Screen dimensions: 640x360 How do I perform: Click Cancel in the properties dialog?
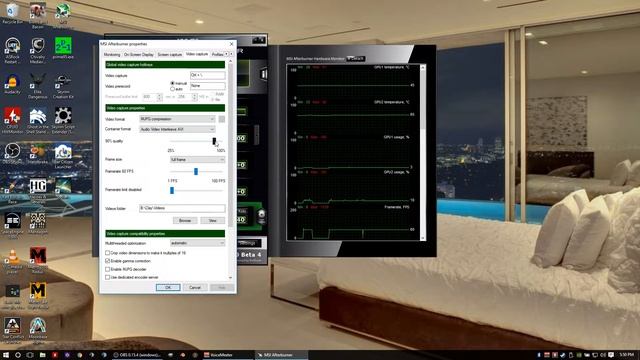click(195, 287)
